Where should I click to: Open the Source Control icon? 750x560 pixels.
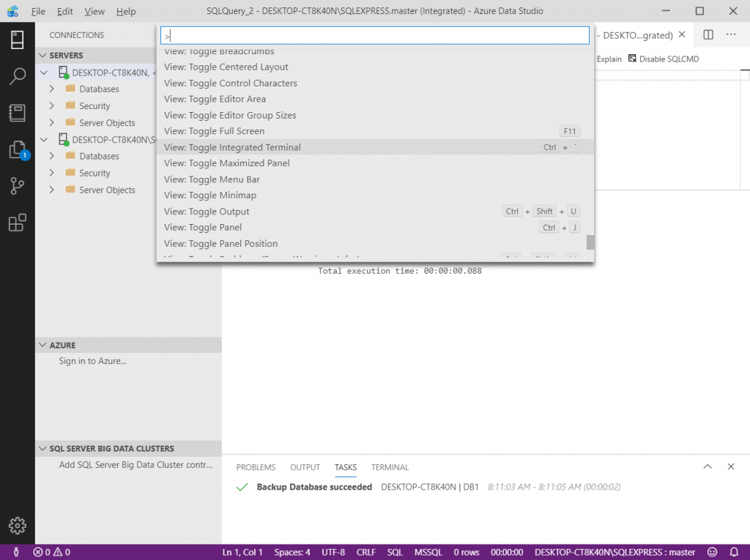click(18, 186)
